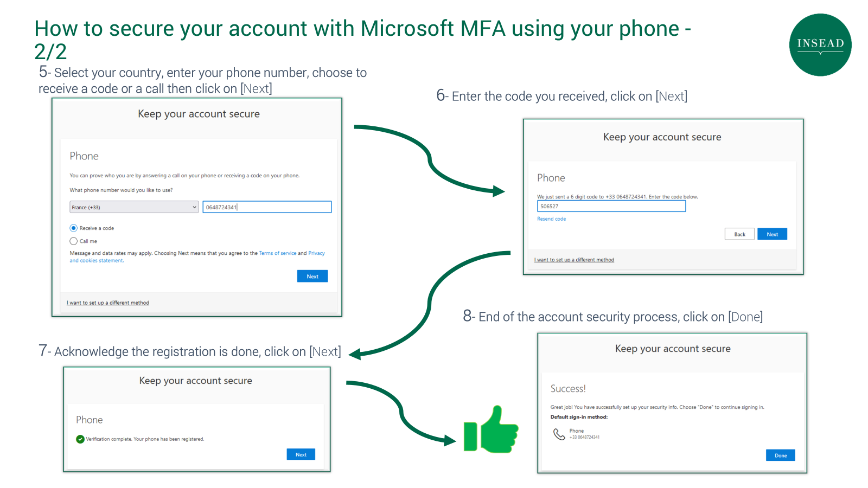Click Next after entering the verification code
The image size is (868, 488).
click(772, 234)
